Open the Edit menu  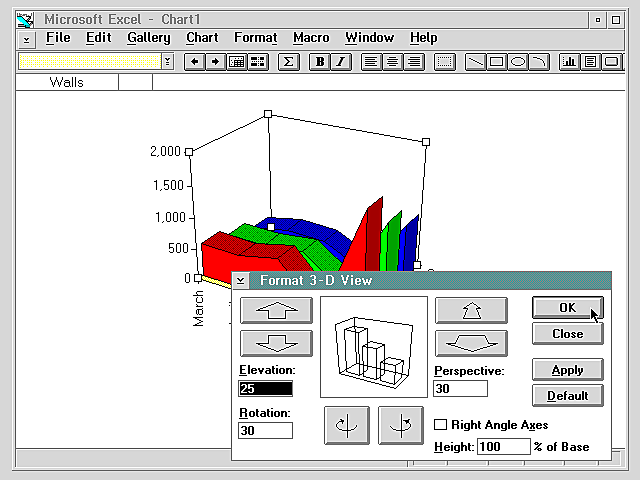coord(98,38)
